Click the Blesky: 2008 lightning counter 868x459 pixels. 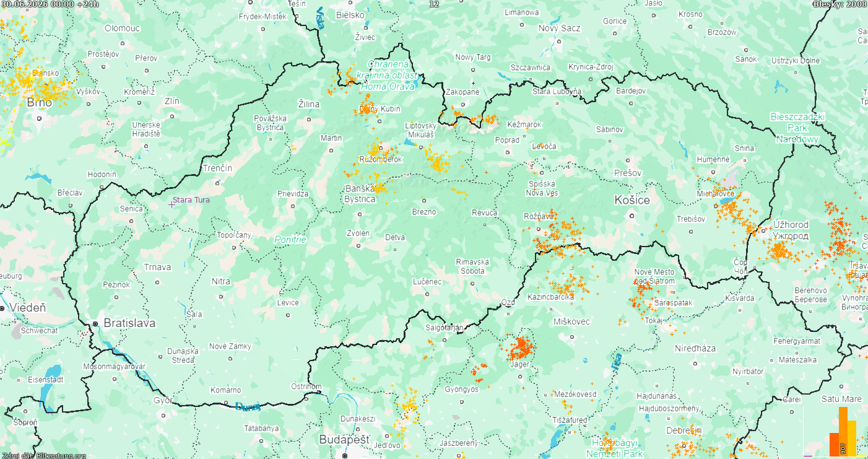coord(840,4)
